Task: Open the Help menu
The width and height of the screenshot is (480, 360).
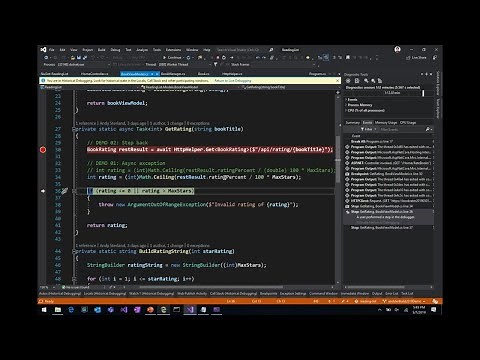Action: tap(207, 50)
